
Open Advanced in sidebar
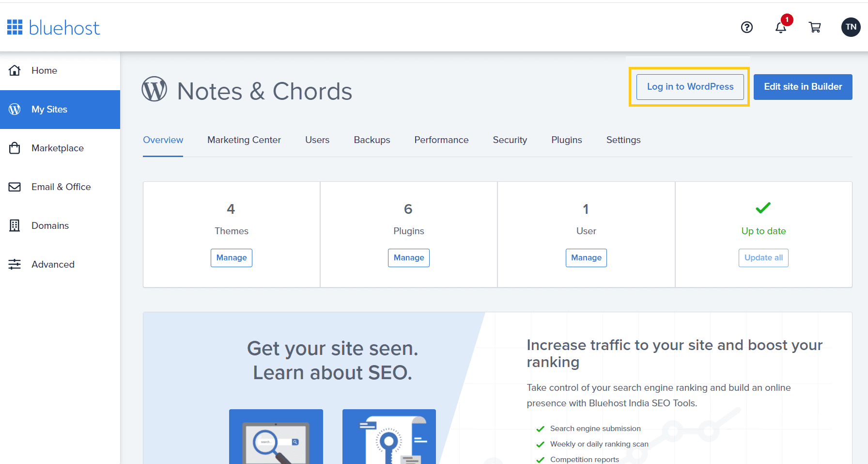[x=60, y=264]
